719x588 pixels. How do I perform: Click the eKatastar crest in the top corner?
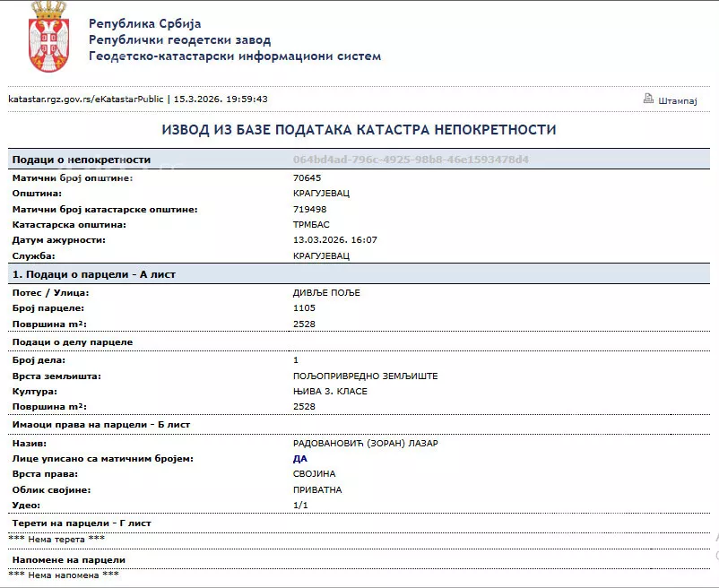[50, 40]
